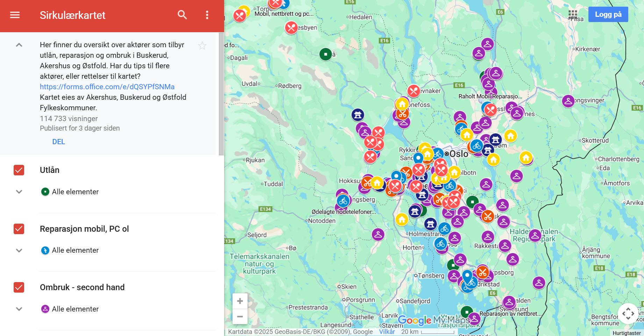The width and height of the screenshot is (644, 336).
Task: Open the Google apps grid icon
Action: click(573, 14)
